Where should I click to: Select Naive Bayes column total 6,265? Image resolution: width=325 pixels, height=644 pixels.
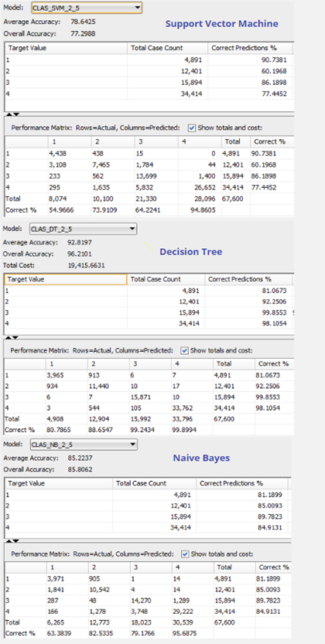coord(56,622)
